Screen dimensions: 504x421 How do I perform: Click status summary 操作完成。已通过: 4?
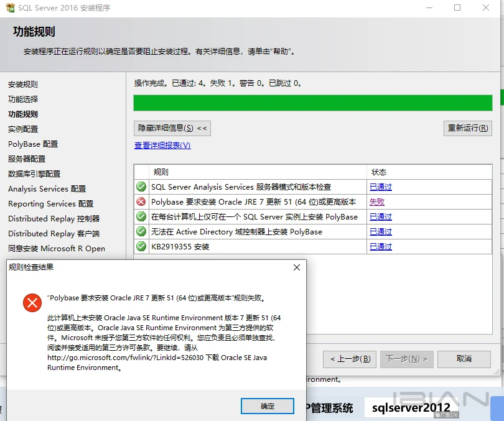tap(218, 83)
